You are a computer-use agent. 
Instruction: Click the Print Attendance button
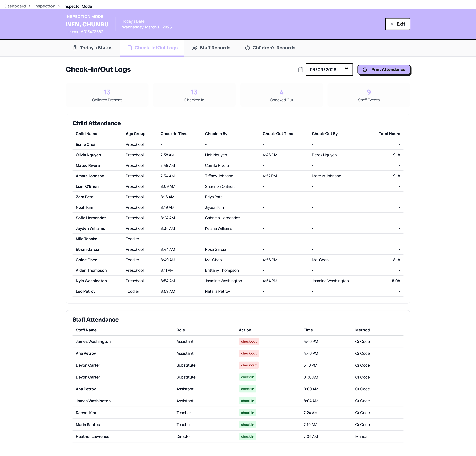point(384,69)
